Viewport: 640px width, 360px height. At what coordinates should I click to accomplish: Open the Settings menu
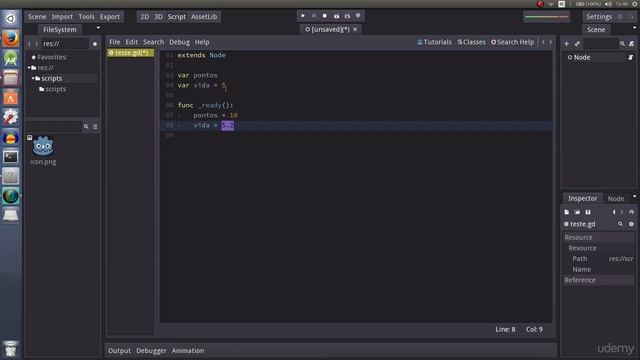click(x=599, y=17)
